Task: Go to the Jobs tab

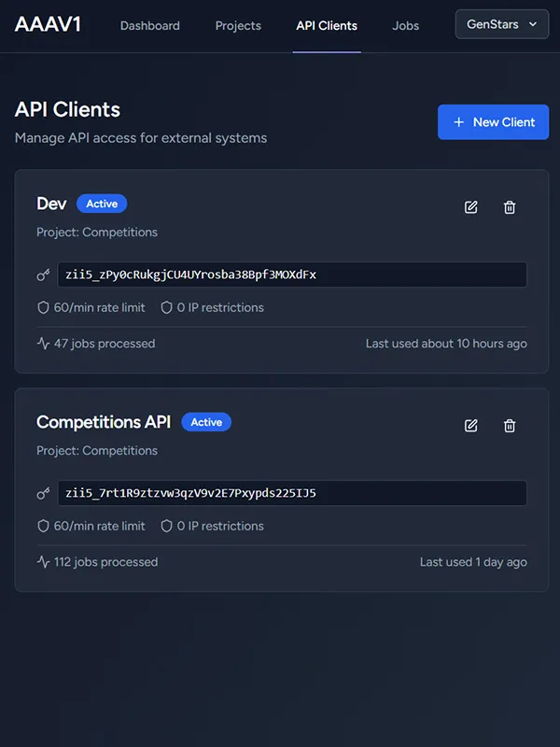Action: [x=406, y=25]
